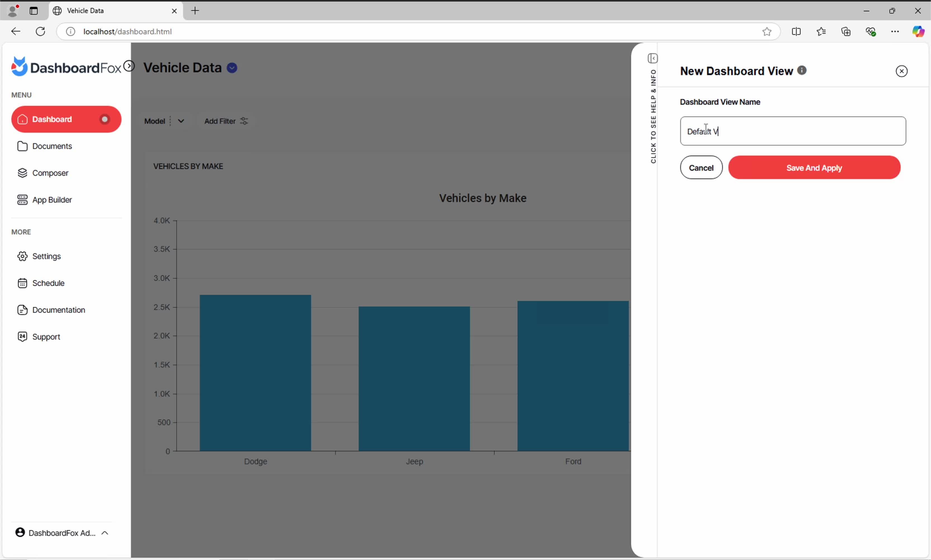Expand the Vehicle Data view dropdown
The image size is (931, 560).
click(232, 68)
